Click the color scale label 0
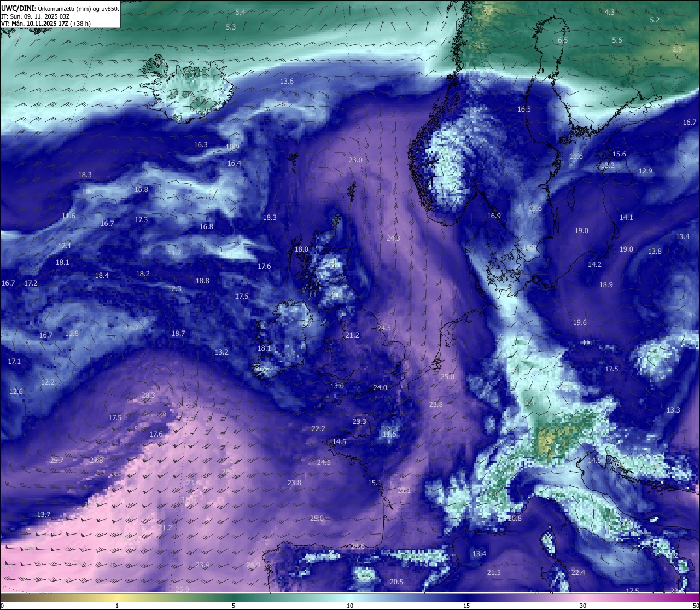The height and width of the screenshot is (610, 700). coord(2,605)
